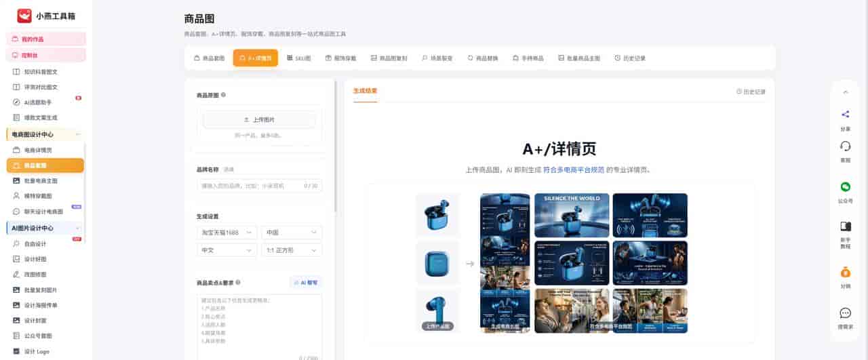The width and height of the screenshot is (868, 360).
Task: Click the 电商详情页 sidebar icon
Action: click(17, 150)
